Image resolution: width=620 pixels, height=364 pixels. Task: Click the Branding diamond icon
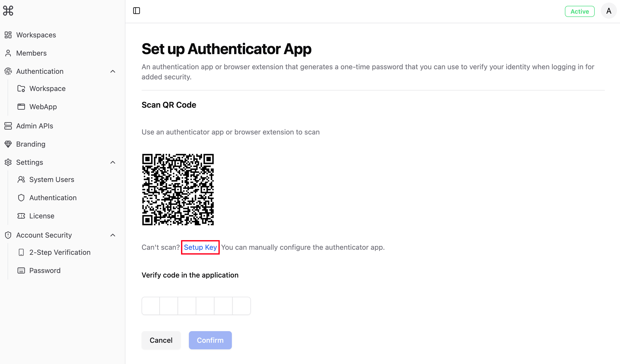(x=8, y=144)
